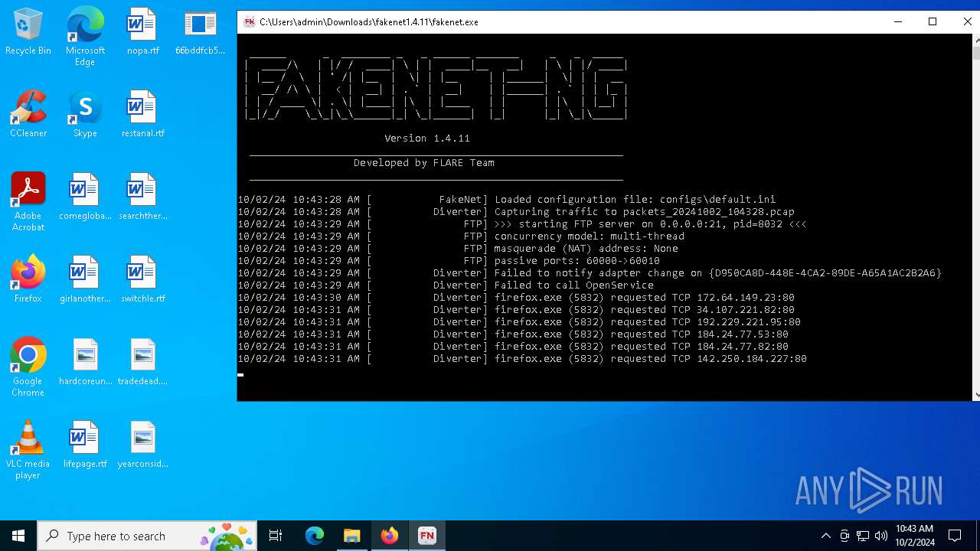Screen dimensions: 980x551
Task: Click the 'Capturing traffic to packets' log line
Action: click(516, 212)
